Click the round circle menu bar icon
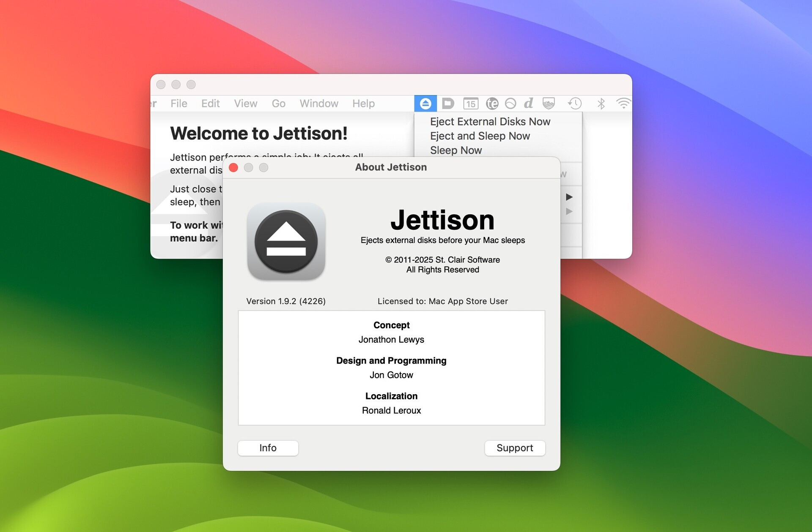The height and width of the screenshot is (532, 812). [511, 104]
